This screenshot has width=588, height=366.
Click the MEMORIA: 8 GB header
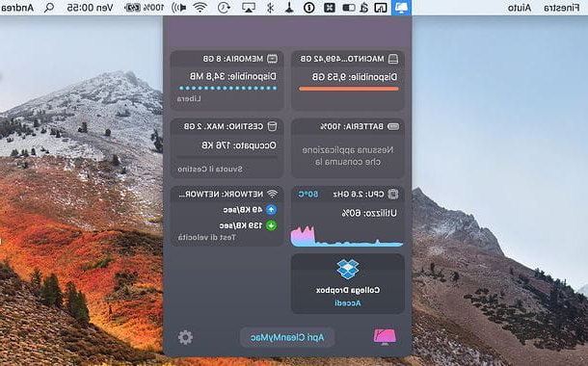click(x=233, y=59)
